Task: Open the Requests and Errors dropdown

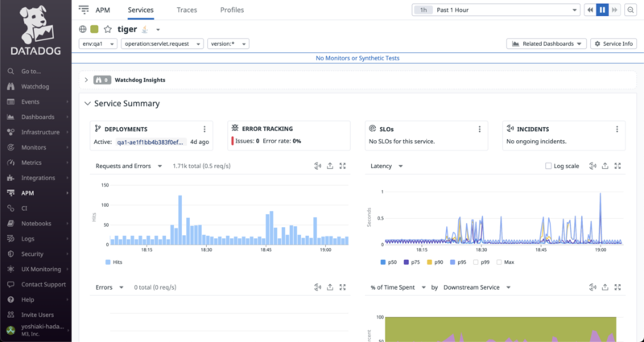Action: [x=129, y=166]
